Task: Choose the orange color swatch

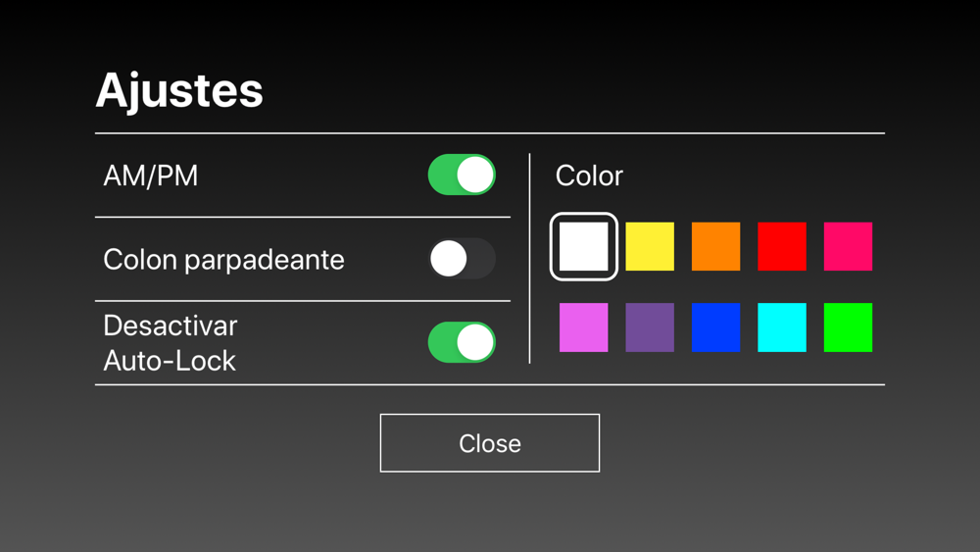Action: 715,246
